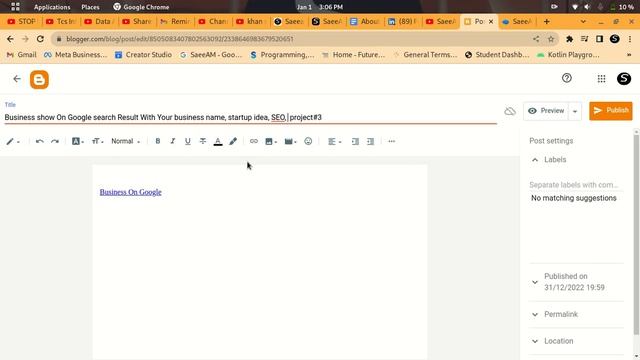Open the font size dropdown
The image size is (640, 360).
point(98,141)
